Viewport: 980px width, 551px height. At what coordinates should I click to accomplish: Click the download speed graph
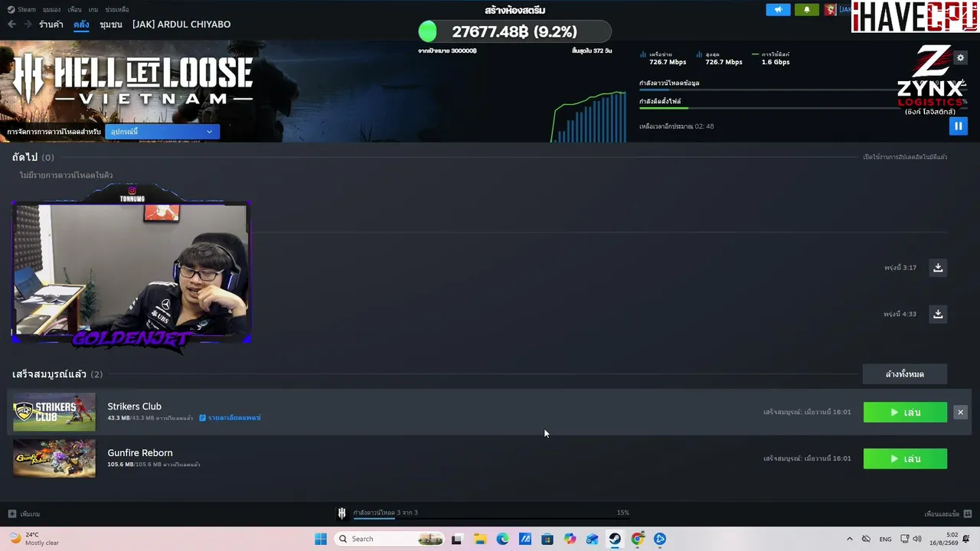(588, 116)
